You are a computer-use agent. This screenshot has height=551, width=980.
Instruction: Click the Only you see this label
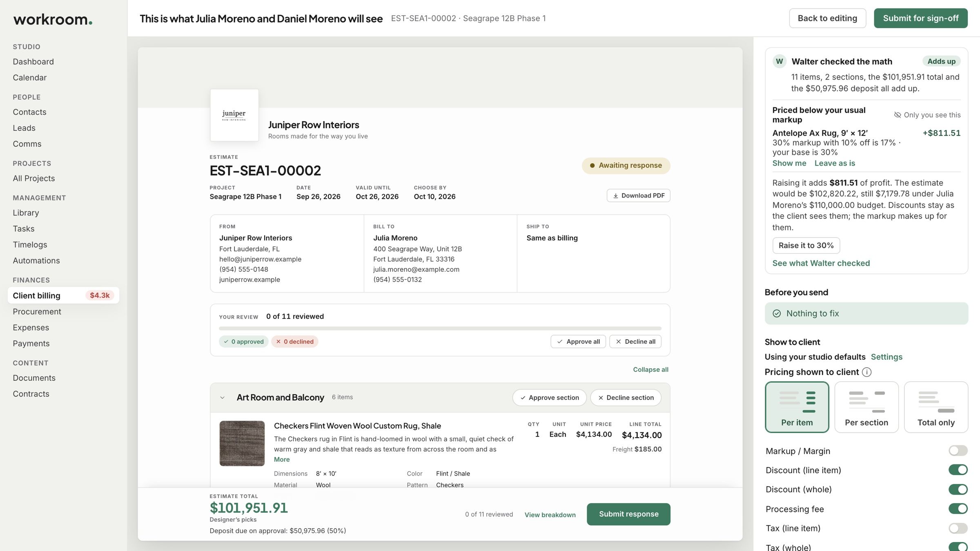click(927, 115)
